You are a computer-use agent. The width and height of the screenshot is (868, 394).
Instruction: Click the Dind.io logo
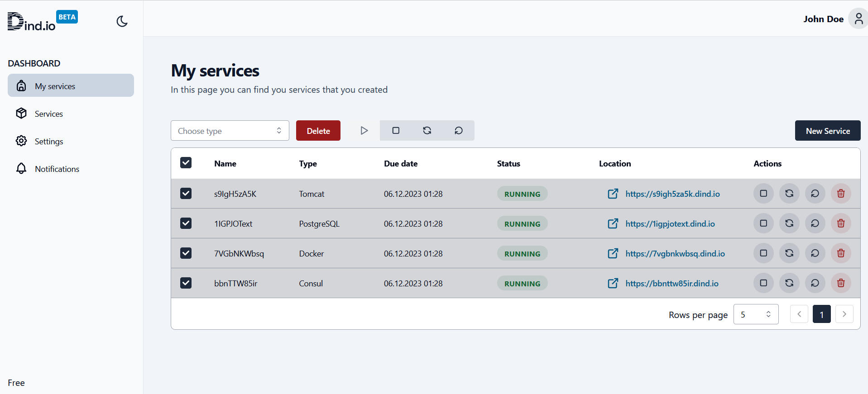(x=31, y=22)
